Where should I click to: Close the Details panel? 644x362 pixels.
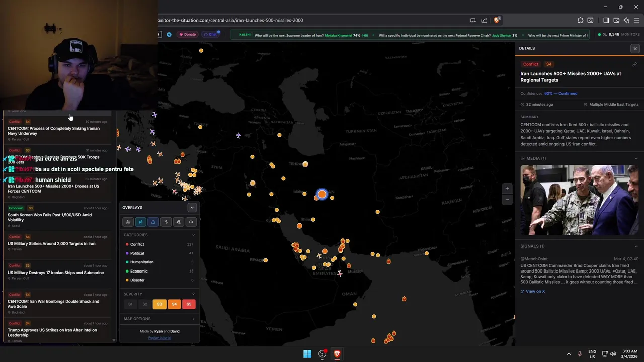point(635,48)
